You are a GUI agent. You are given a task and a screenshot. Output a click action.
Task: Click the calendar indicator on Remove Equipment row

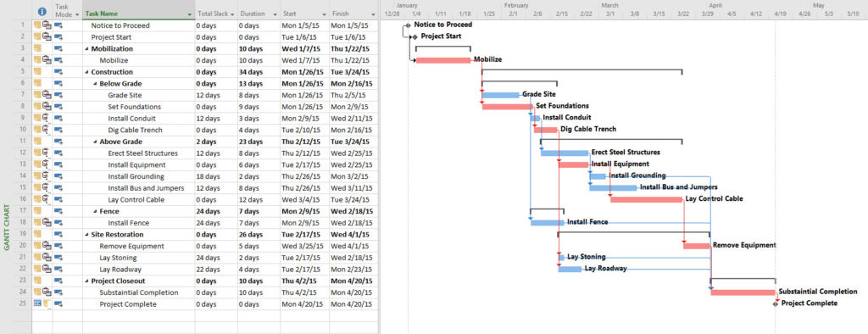click(47, 246)
